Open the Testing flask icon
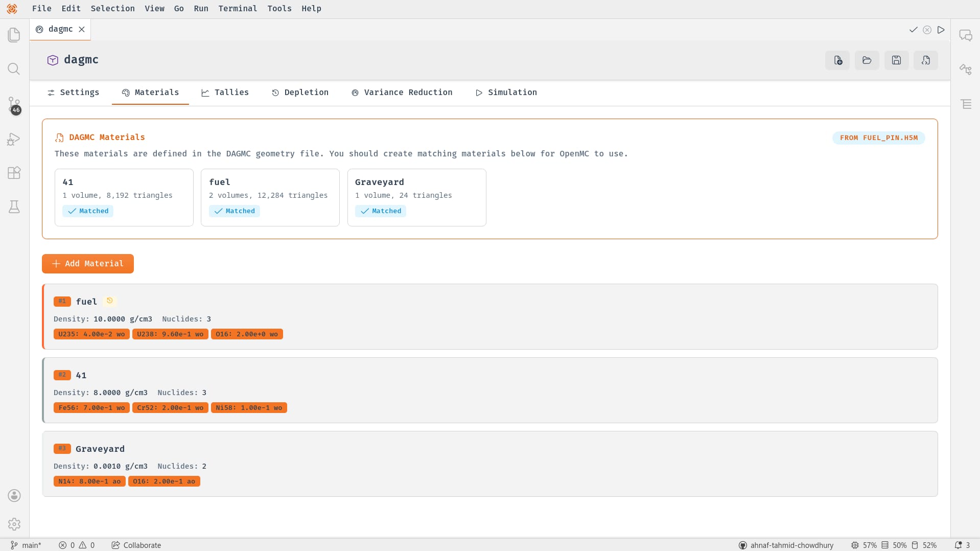The image size is (980, 551). (14, 206)
